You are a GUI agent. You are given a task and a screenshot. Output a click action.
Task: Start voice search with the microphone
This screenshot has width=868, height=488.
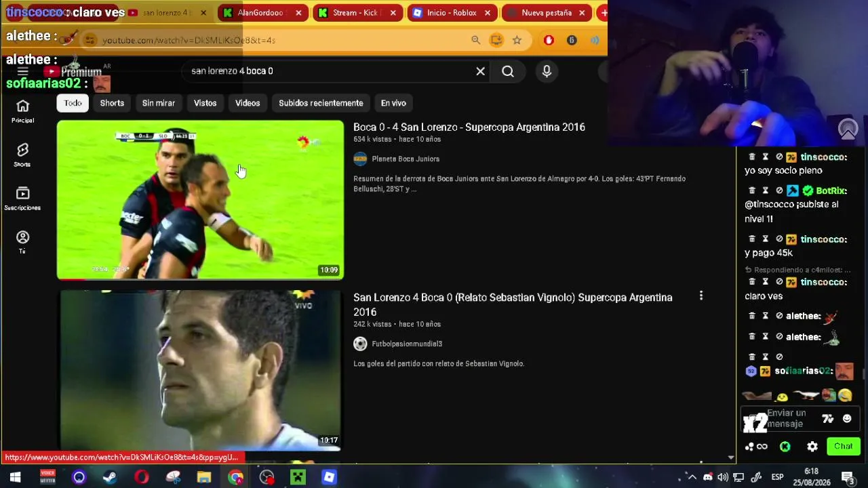coord(547,71)
